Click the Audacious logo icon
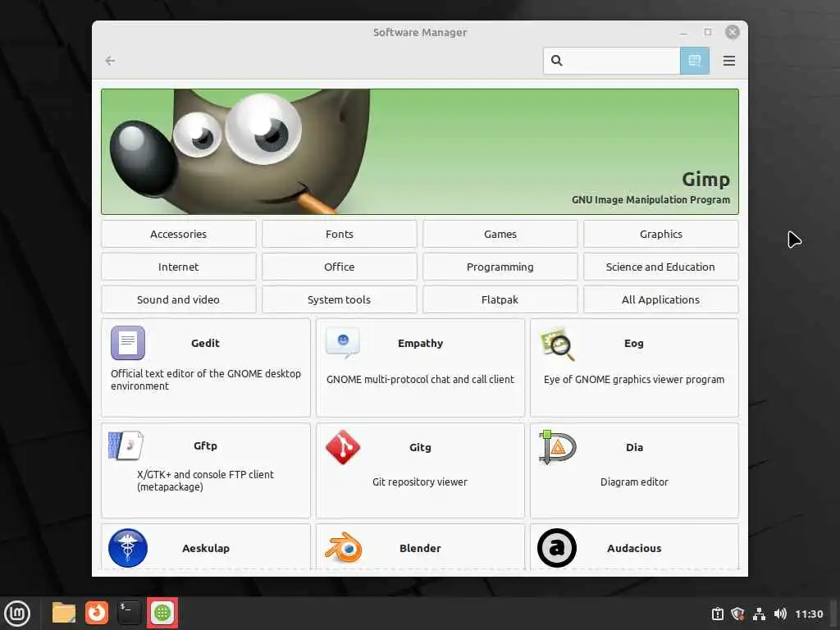 click(557, 547)
